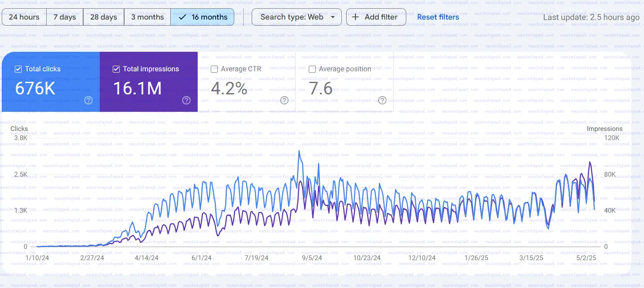Open help icon for Average CTR

coord(284,100)
